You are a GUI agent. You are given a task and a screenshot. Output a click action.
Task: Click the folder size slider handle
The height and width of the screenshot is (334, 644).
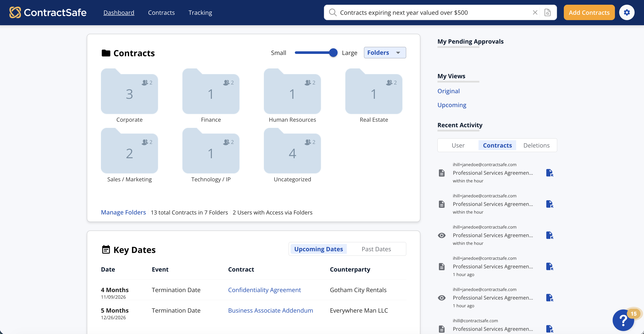(333, 53)
